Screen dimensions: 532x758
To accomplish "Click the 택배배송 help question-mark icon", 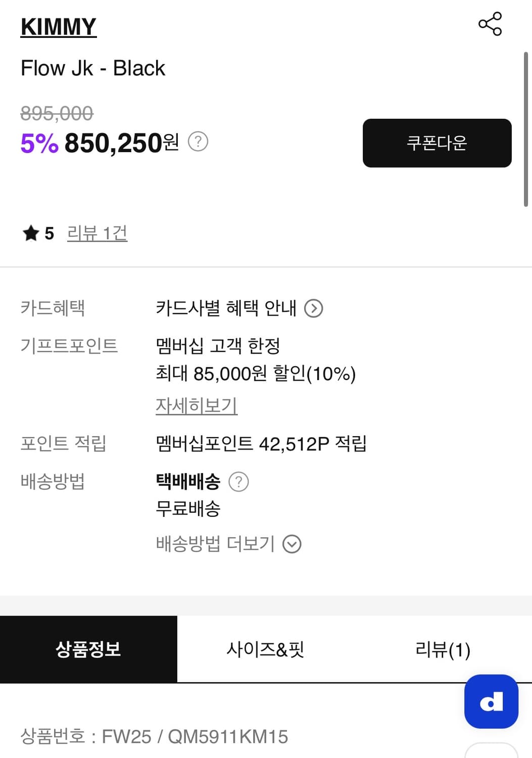I will click(238, 482).
